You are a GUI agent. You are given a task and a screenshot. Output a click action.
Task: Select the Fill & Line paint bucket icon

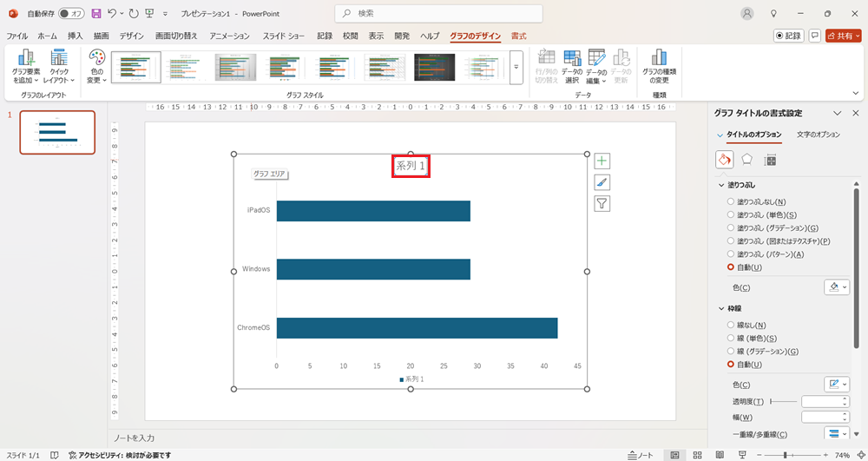(724, 160)
